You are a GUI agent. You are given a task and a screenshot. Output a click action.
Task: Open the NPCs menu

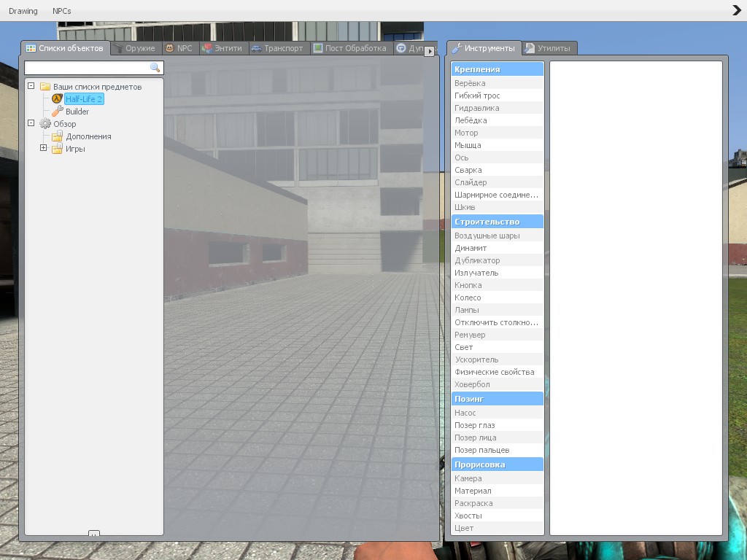point(62,11)
